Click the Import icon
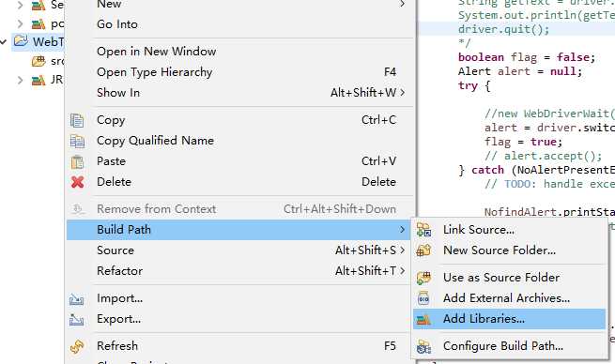This screenshot has width=615, height=364. (x=76, y=299)
